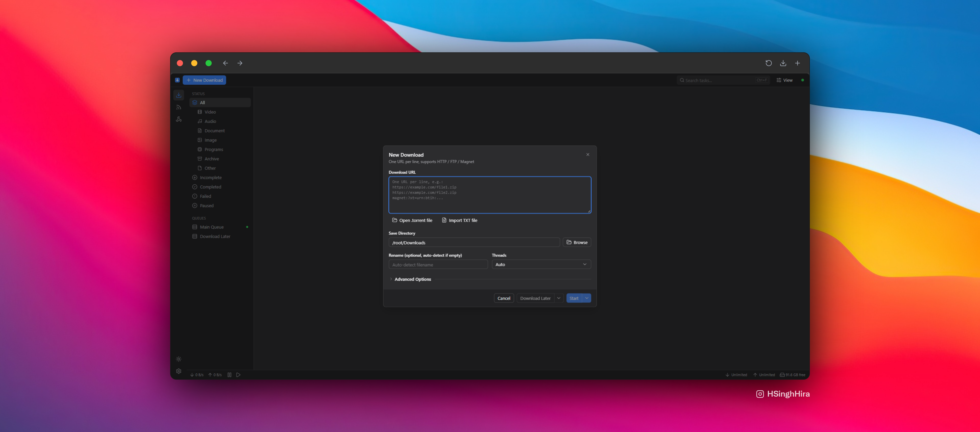Filter by Programs category

tap(223, 149)
